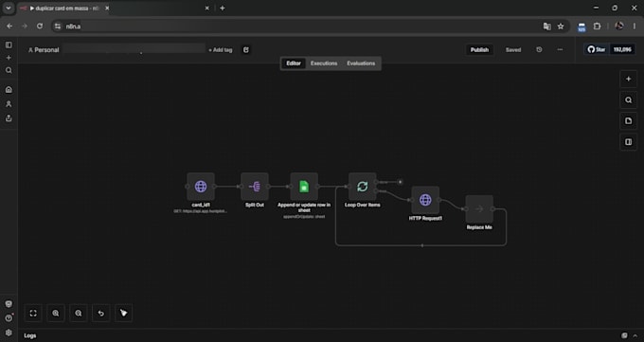The image size is (644, 342).
Task: Pop out the Logs panel
Action: [x=624, y=335]
